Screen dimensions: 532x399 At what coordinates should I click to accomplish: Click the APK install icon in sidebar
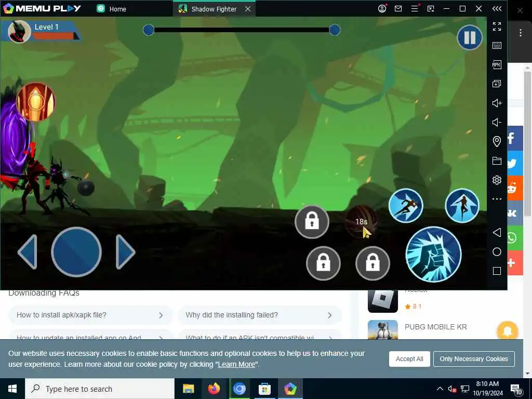coord(497,64)
